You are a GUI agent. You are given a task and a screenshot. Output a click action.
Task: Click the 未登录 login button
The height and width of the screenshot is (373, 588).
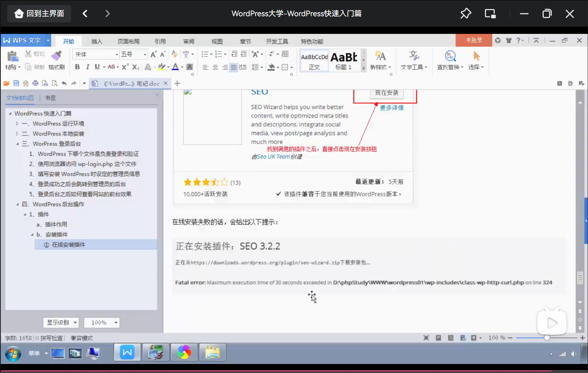[474, 40]
